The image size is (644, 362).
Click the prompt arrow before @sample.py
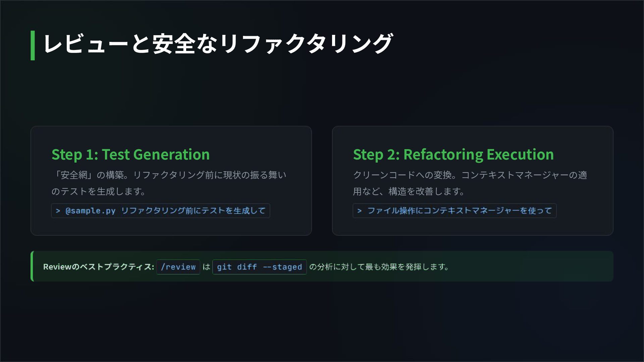(58, 211)
